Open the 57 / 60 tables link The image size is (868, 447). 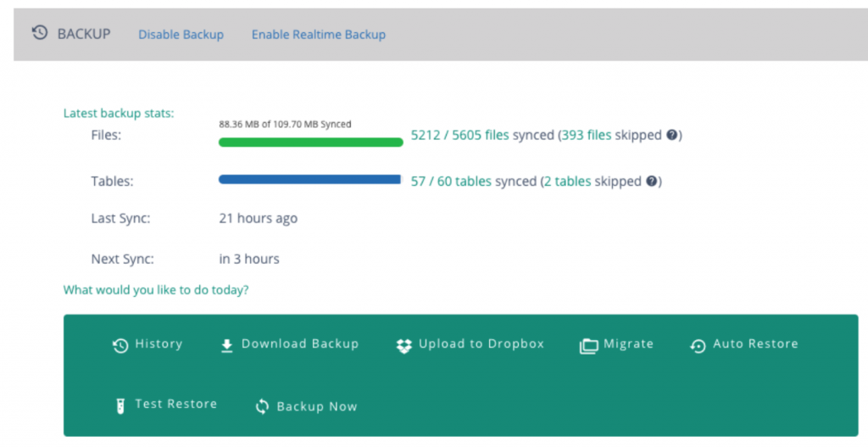pos(451,182)
